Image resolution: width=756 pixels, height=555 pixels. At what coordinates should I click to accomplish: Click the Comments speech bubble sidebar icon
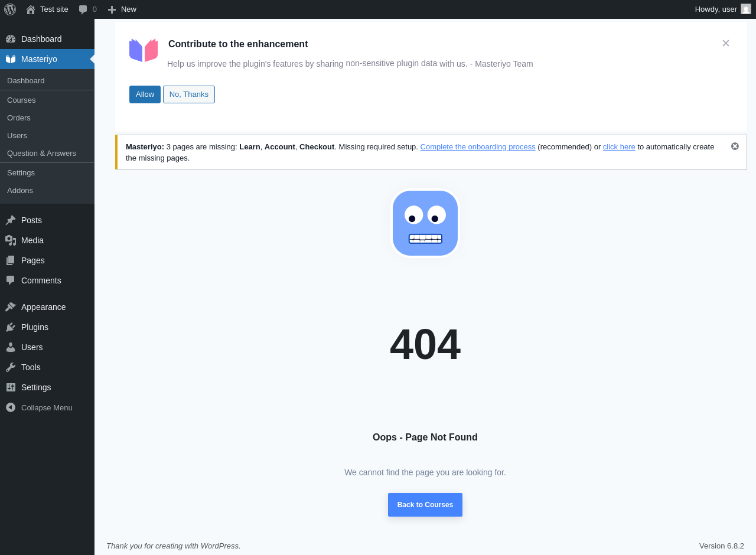click(x=11, y=280)
